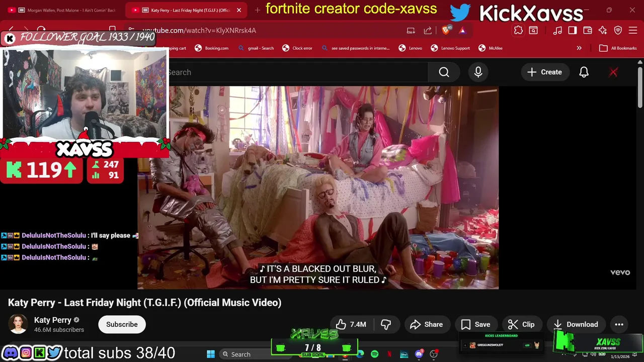Open Lenovo Support bookmark
The height and width of the screenshot is (362, 644).
tap(450, 48)
